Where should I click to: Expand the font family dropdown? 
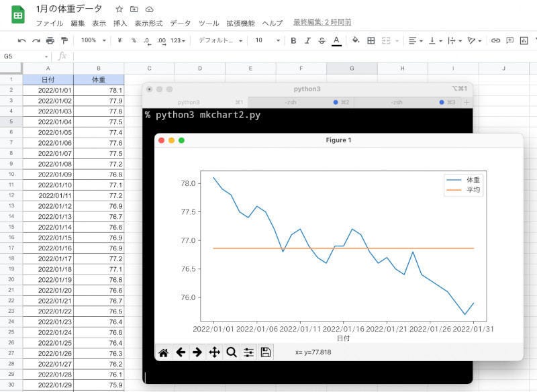click(219, 40)
